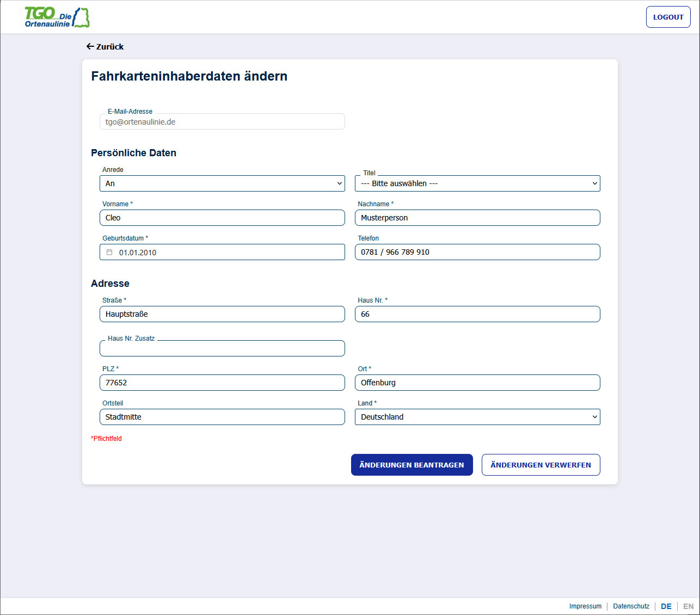Submit with Änderungen beantragen button
The width and height of the screenshot is (700, 615).
pyautogui.click(x=412, y=465)
